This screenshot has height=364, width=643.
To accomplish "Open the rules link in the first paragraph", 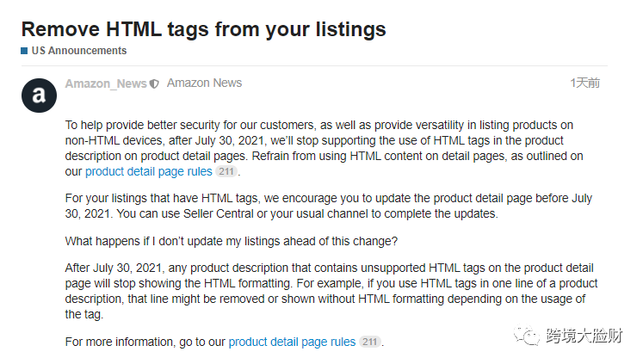I will 137,171.
